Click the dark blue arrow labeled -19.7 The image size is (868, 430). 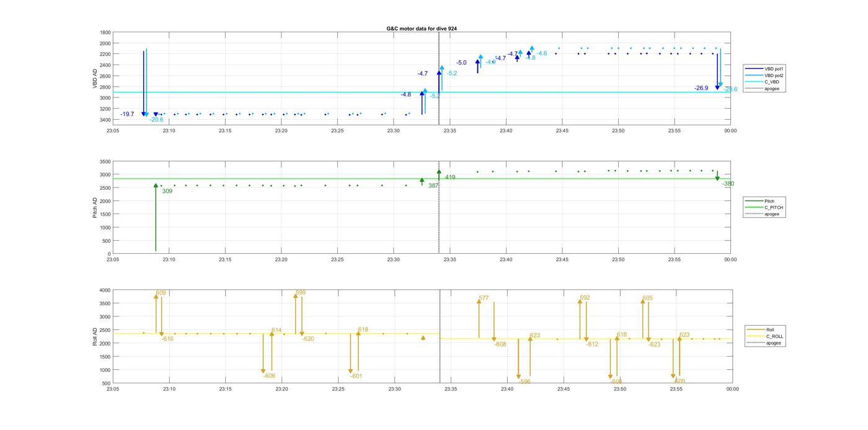144,84
